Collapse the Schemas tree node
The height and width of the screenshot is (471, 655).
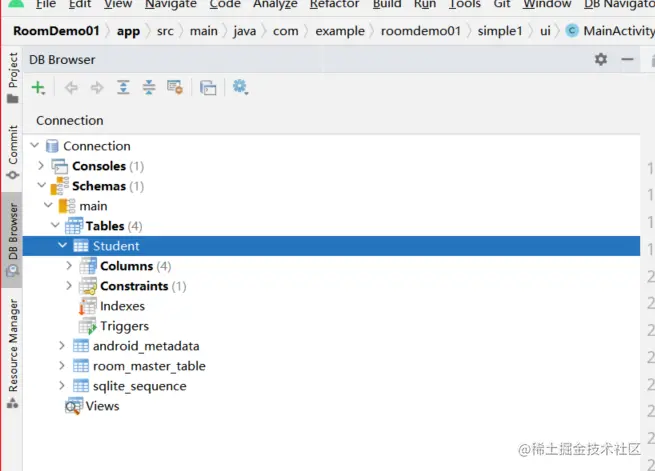(x=41, y=185)
